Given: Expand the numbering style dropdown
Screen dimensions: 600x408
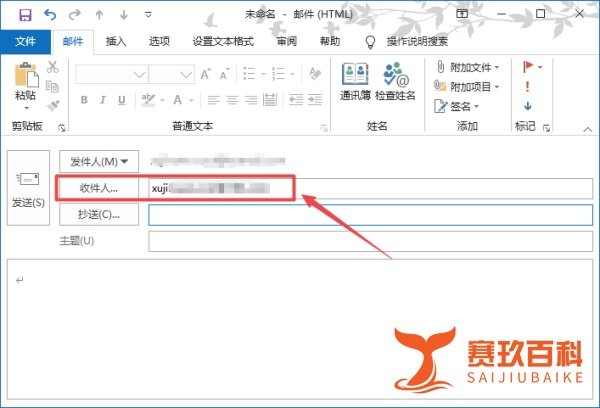Looking at the screenshot, I should (x=292, y=74).
